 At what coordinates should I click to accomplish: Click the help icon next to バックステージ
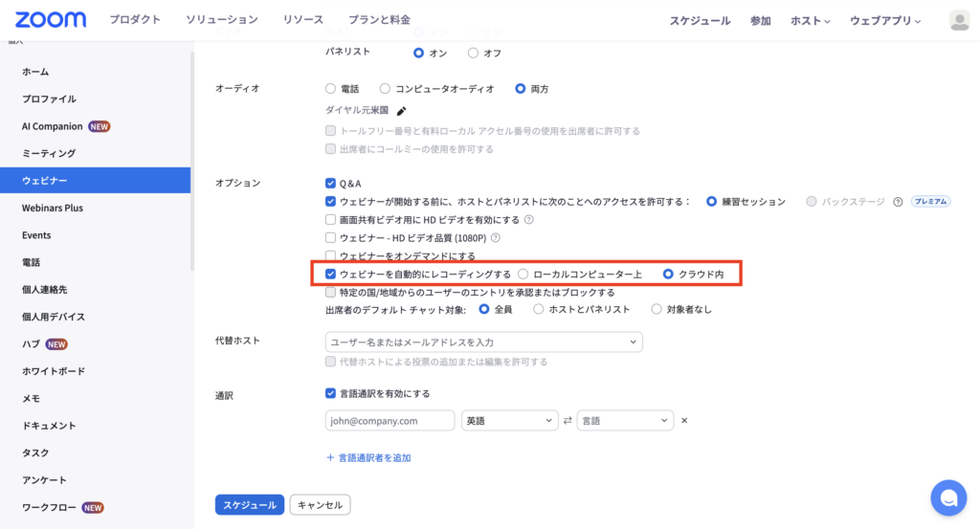[x=898, y=202]
